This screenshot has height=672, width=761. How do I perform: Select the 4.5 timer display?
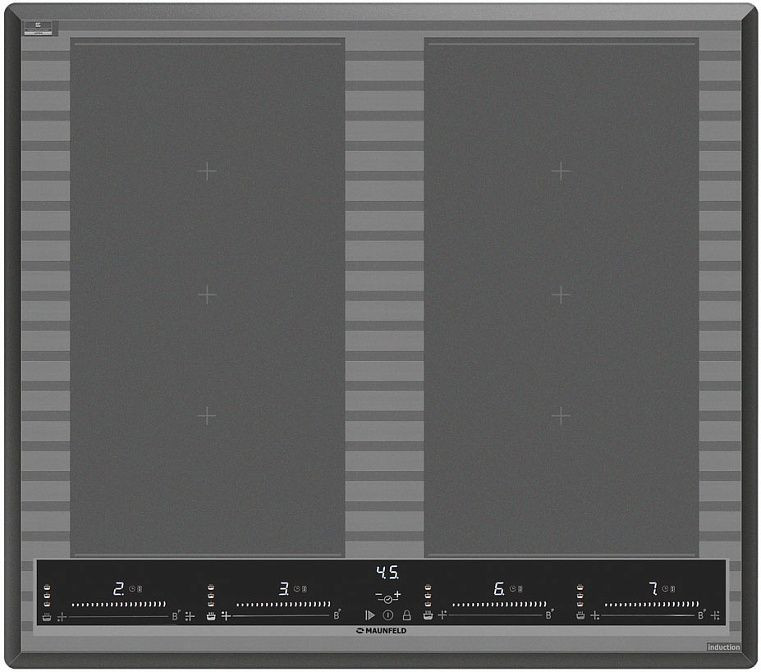click(x=387, y=573)
